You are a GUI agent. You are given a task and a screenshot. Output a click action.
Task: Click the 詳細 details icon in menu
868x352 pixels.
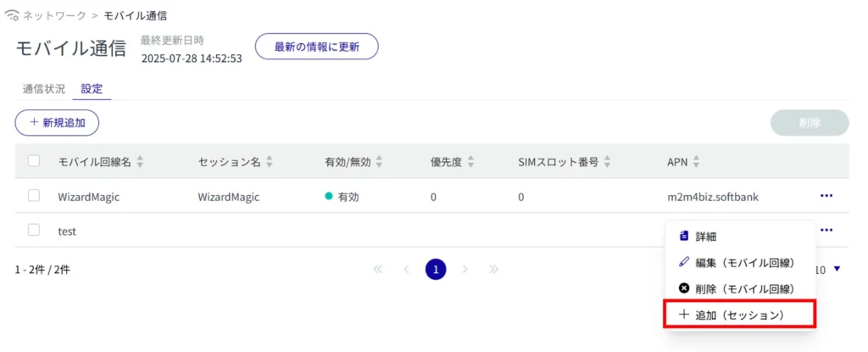click(685, 237)
